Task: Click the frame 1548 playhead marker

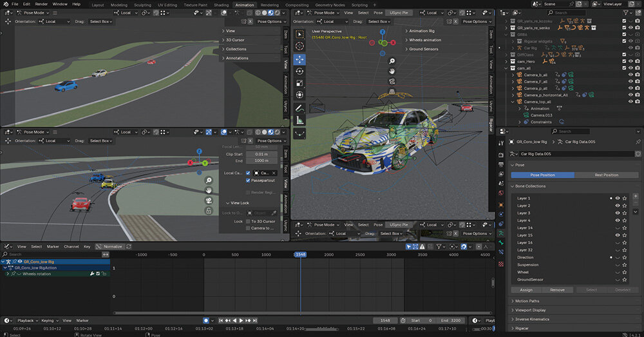Action: 300,255
